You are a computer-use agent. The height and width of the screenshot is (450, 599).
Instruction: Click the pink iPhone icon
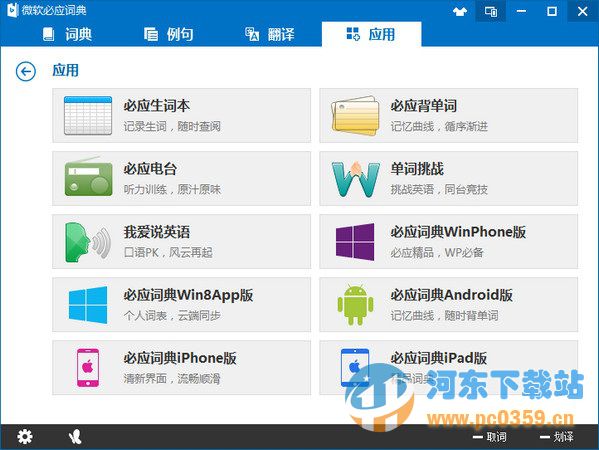click(88, 368)
